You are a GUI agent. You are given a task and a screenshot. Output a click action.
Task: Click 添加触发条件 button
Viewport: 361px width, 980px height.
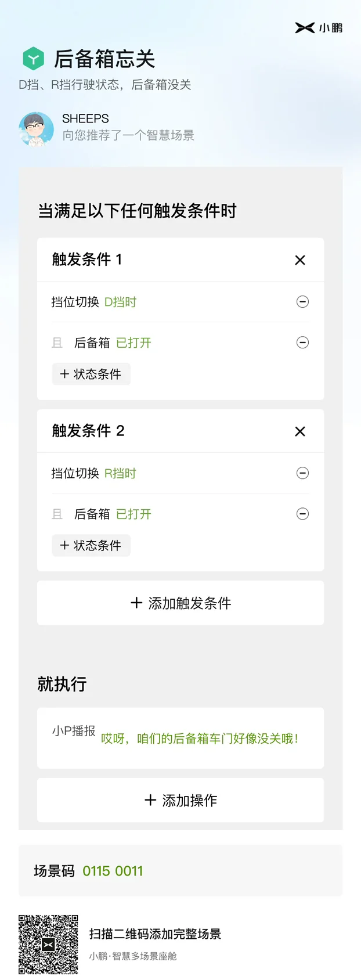(180, 603)
